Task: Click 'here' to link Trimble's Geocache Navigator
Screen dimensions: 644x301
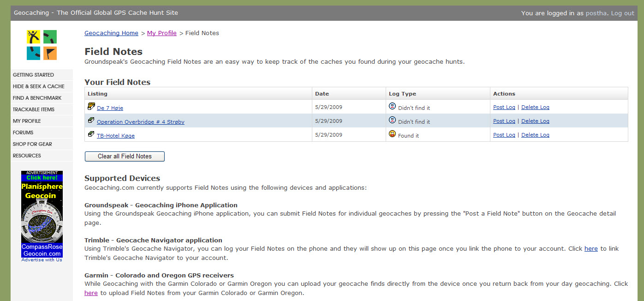Action: 591,248
